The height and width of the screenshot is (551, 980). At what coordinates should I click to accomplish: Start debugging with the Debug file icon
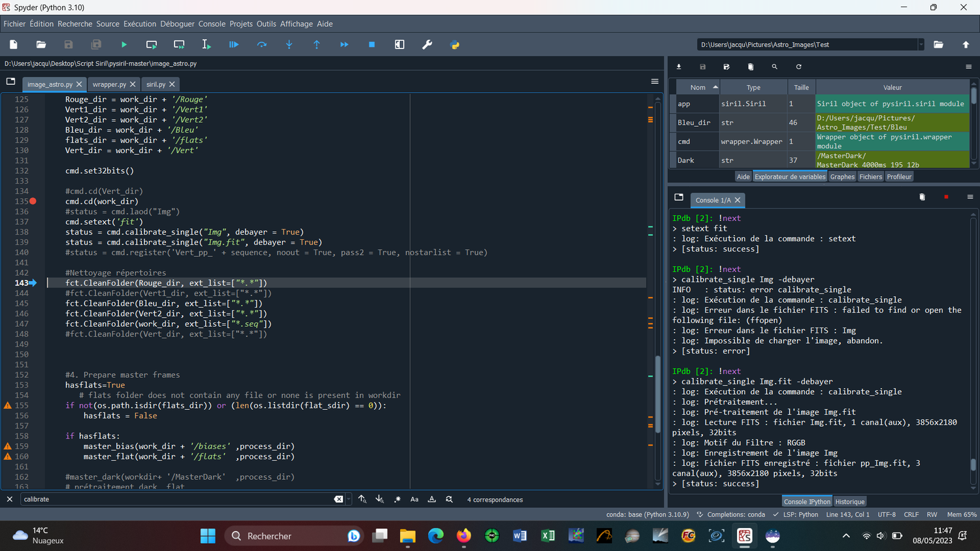tap(234, 44)
